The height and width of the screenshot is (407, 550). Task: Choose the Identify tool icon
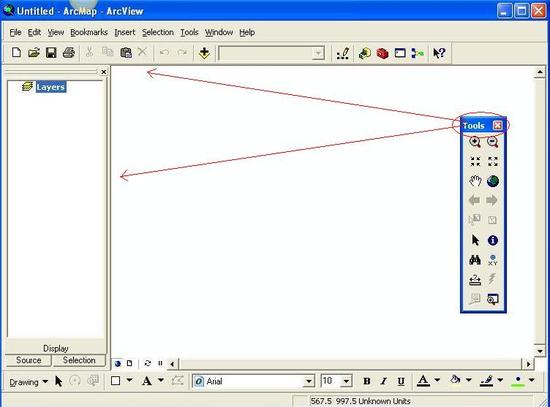click(x=493, y=240)
